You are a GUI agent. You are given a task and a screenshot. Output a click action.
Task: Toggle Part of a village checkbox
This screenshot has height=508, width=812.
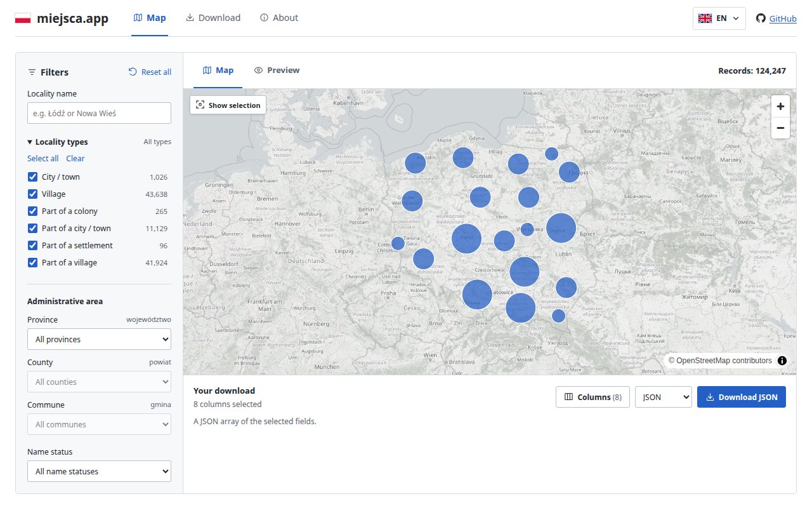(32, 263)
